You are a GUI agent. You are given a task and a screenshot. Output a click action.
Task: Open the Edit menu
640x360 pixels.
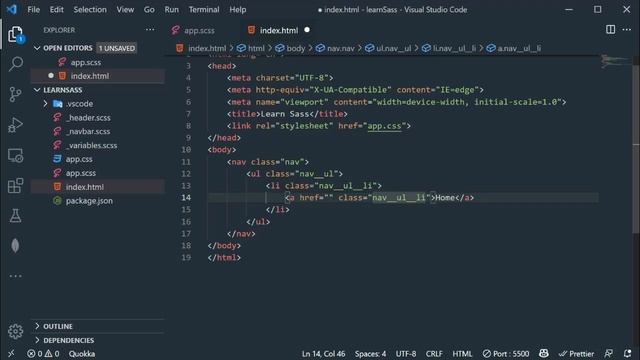56,9
